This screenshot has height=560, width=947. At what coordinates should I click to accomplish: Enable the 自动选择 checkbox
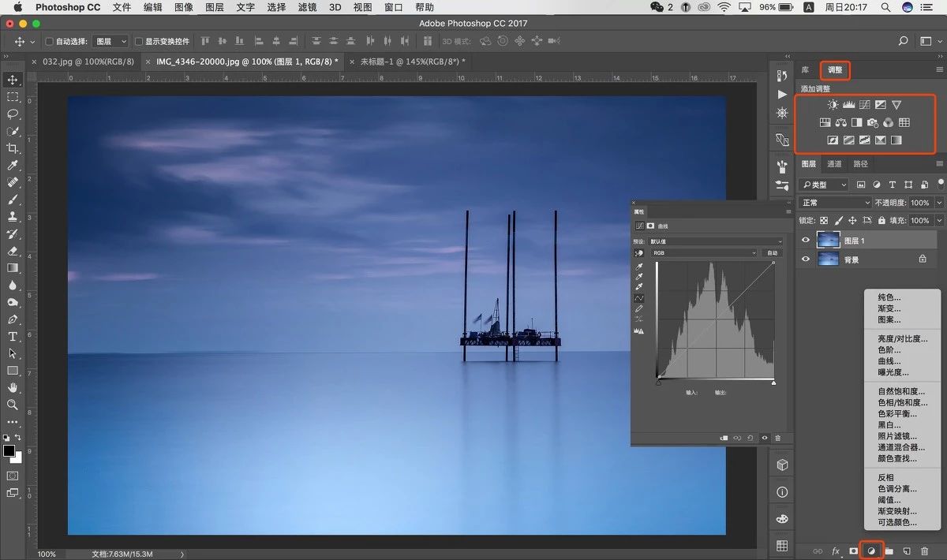pos(49,41)
